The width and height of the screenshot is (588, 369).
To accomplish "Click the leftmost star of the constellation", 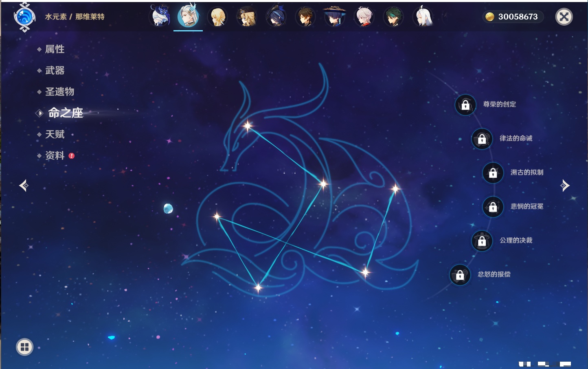I will click(x=217, y=216).
